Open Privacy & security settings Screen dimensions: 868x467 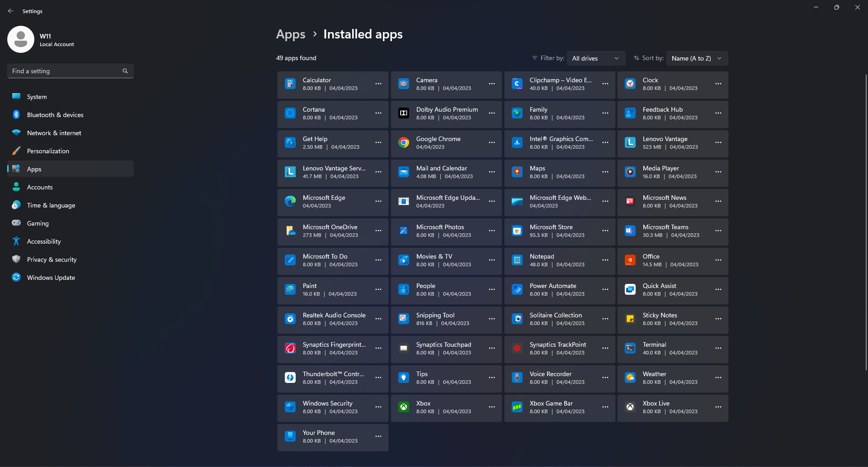point(71,259)
